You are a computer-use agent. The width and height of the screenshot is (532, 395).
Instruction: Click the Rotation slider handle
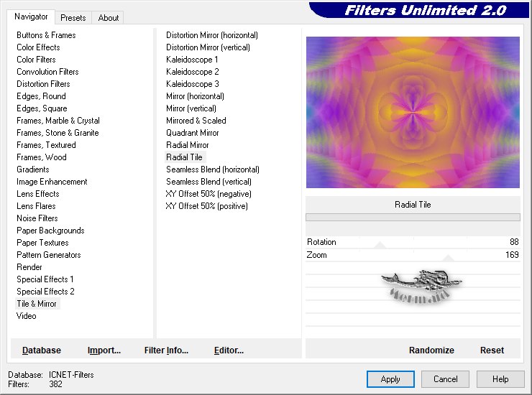pyautogui.click(x=380, y=245)
